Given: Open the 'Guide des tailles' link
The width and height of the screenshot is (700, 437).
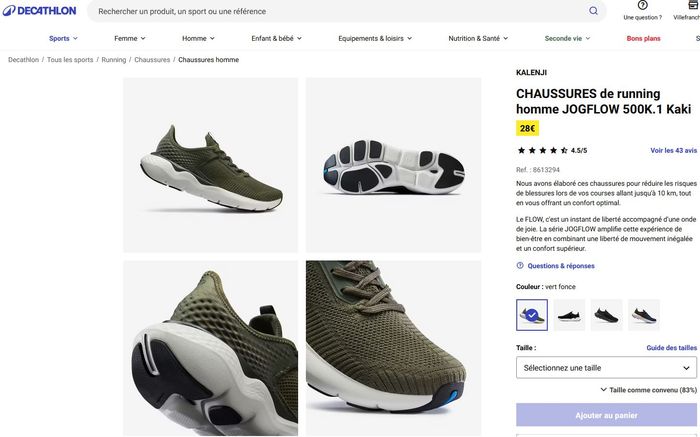Looking at the screenshot, I should click(x=671, y=348).
